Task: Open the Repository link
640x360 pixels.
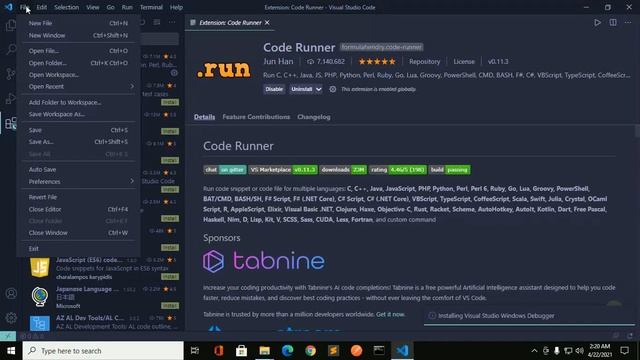Action: coord(424,62)
